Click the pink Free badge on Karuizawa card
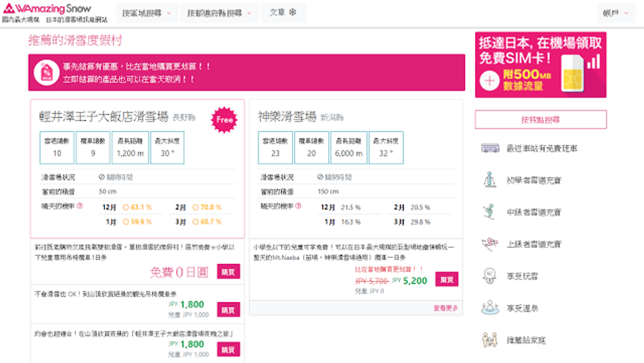 [x=225, y=119]
